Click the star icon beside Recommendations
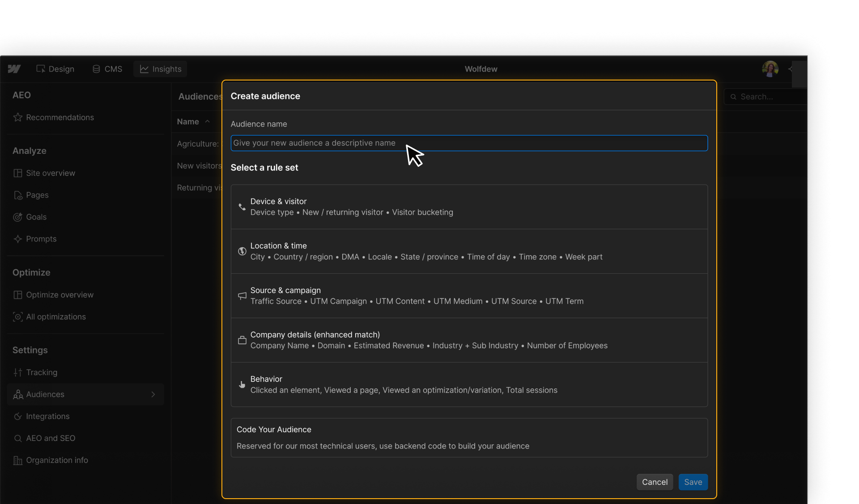 point(18,117)
